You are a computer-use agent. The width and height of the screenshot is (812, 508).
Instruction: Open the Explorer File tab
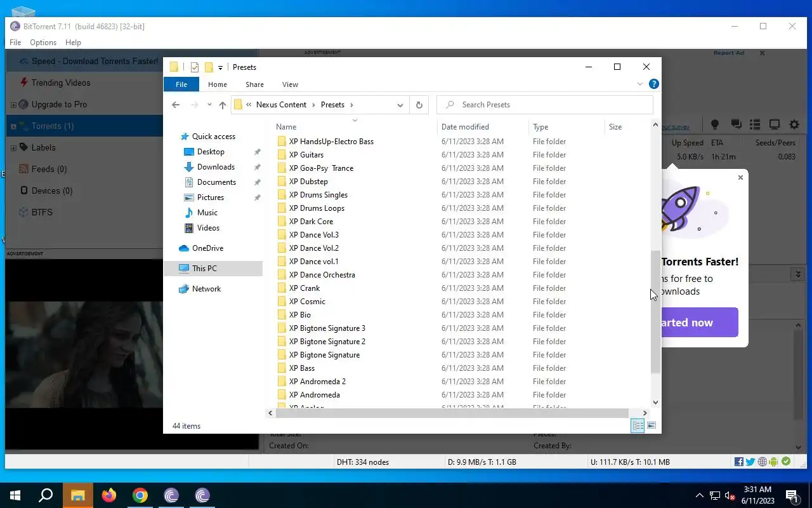click(x=181, y=84)
